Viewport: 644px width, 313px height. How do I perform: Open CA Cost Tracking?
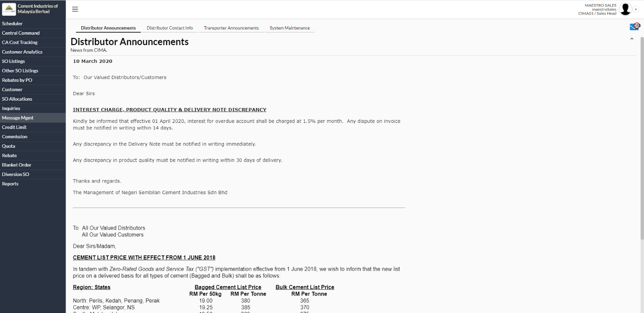pos(33,42)
